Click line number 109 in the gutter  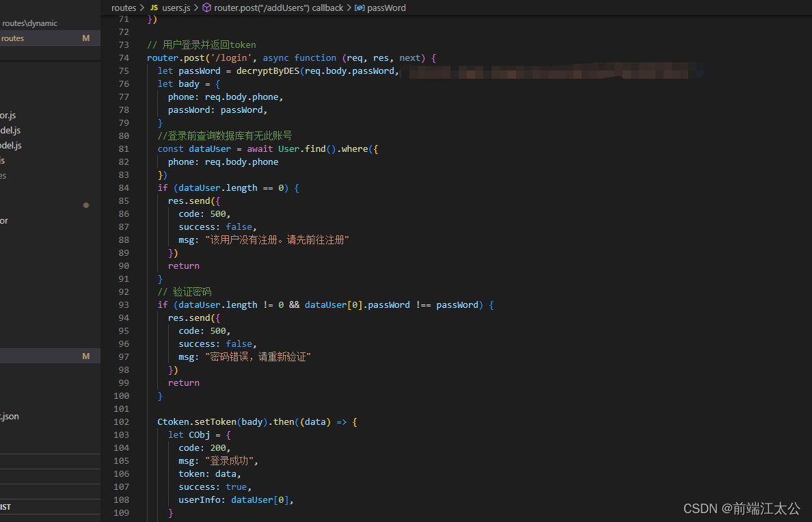pos(121,513)
